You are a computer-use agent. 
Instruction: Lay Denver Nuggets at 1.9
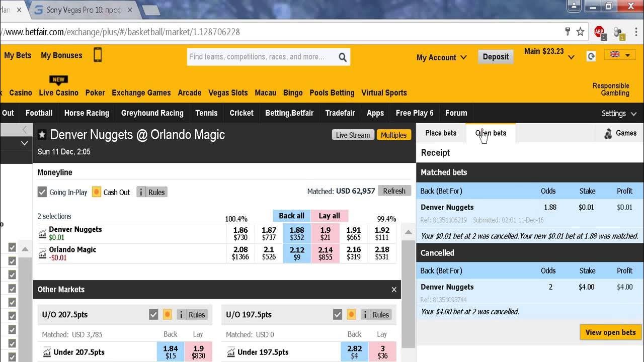(325, 233)
